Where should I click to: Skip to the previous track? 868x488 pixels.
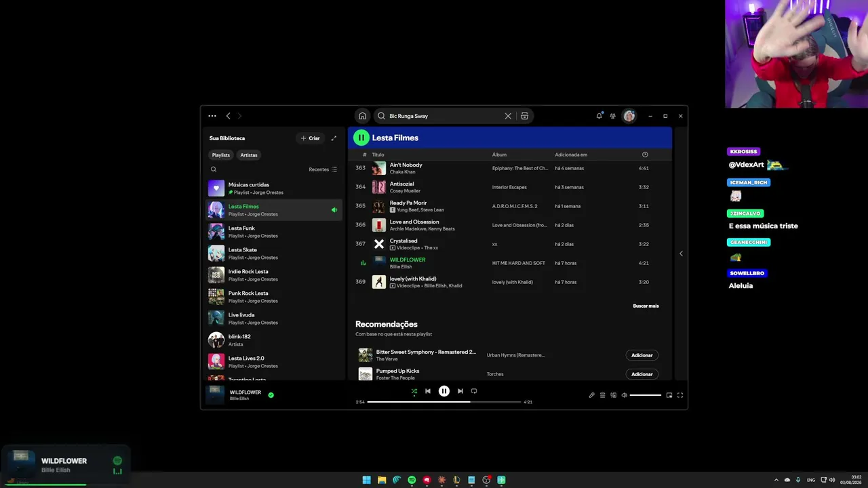(x=428, y=391)
